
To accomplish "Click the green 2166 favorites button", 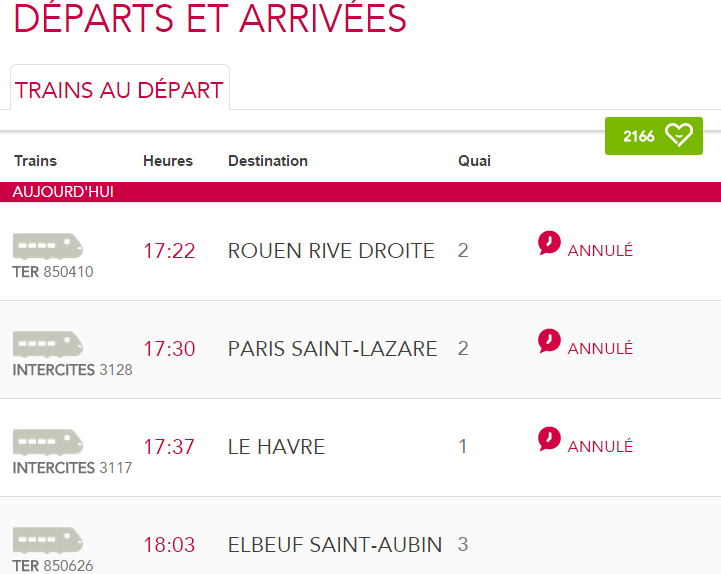I will tap(653, 136).
